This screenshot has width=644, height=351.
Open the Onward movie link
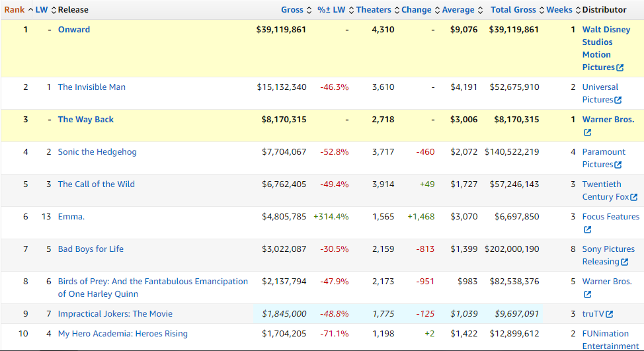74,30
